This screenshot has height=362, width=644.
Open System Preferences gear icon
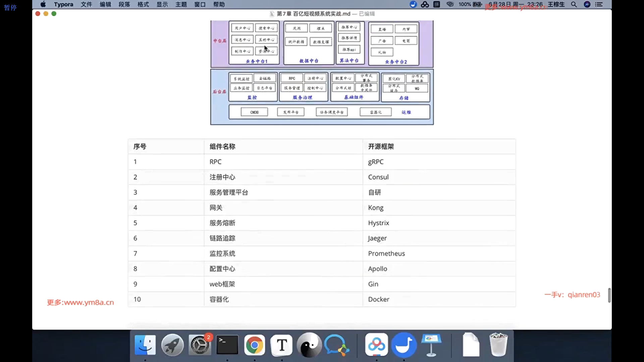click(x=200, y=345)
